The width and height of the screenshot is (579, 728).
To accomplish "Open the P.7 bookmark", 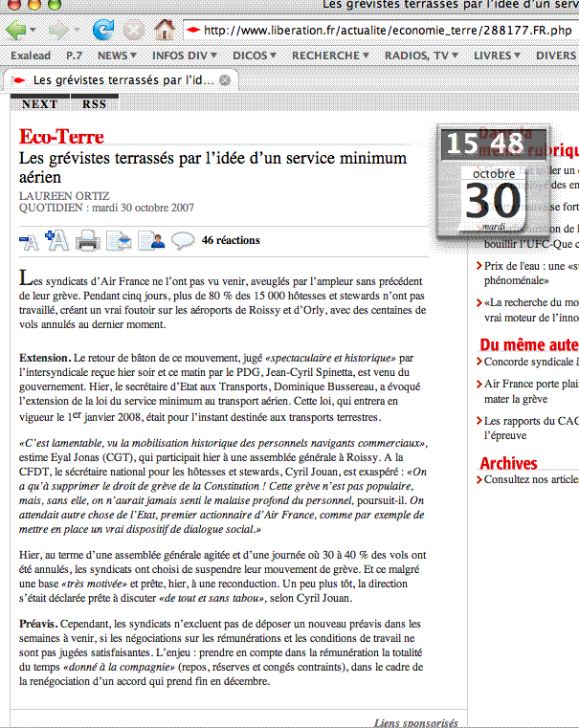I will tap(74, 55).
